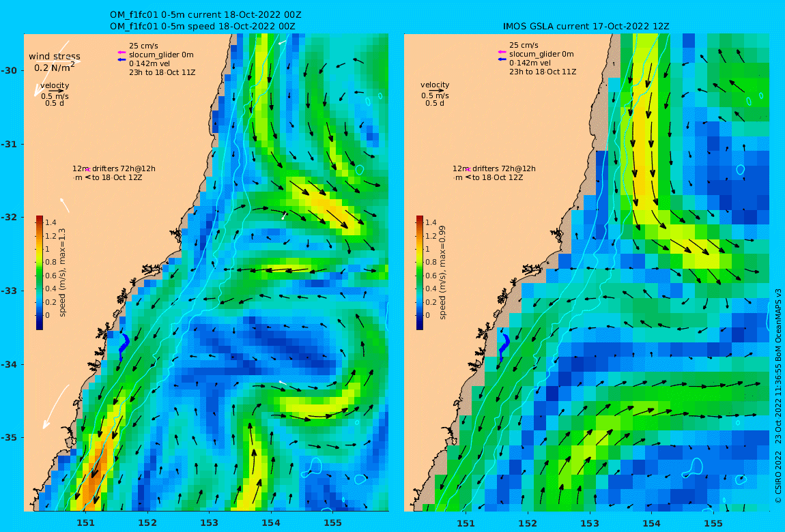Click the 'wind stress' label
The height and width of the screenshot is (532, 785).
[x=55, y=57]
